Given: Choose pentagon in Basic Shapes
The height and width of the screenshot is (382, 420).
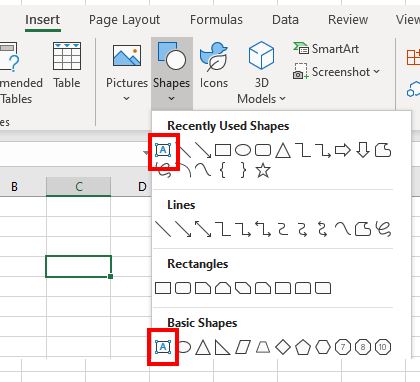Looking at the screenshot, I should click(x=303, y=347).
